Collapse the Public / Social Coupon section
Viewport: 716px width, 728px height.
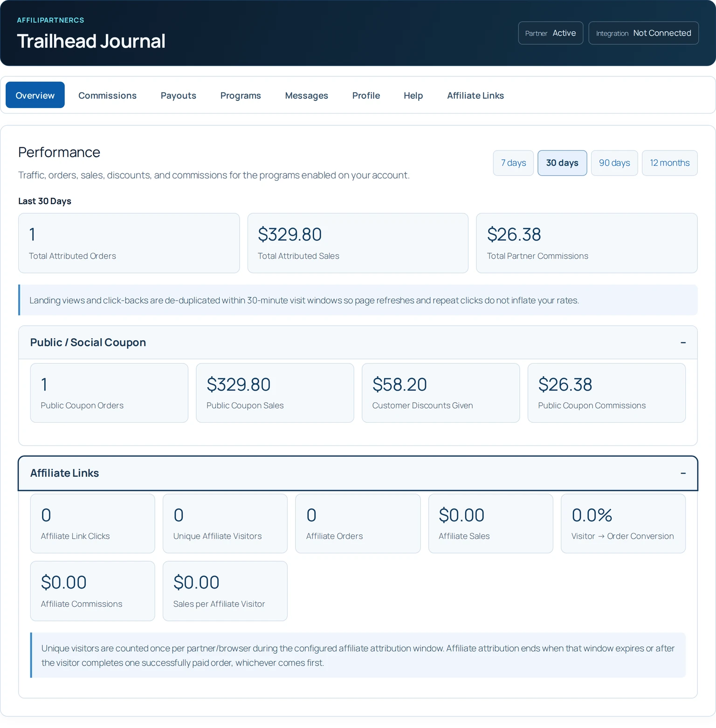pyautogui.click(x=683, y=343)
